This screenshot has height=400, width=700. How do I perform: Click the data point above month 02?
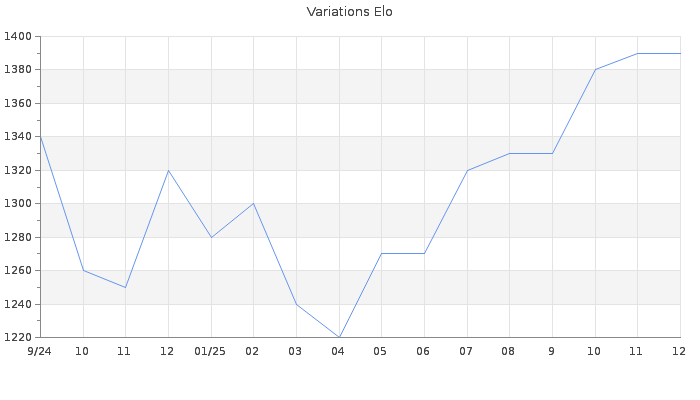[253, 203]
